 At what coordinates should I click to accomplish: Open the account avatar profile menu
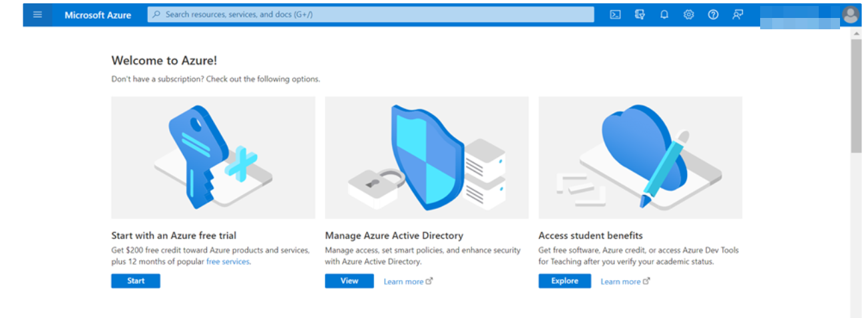pyautogui.click(x=850, y=15)
